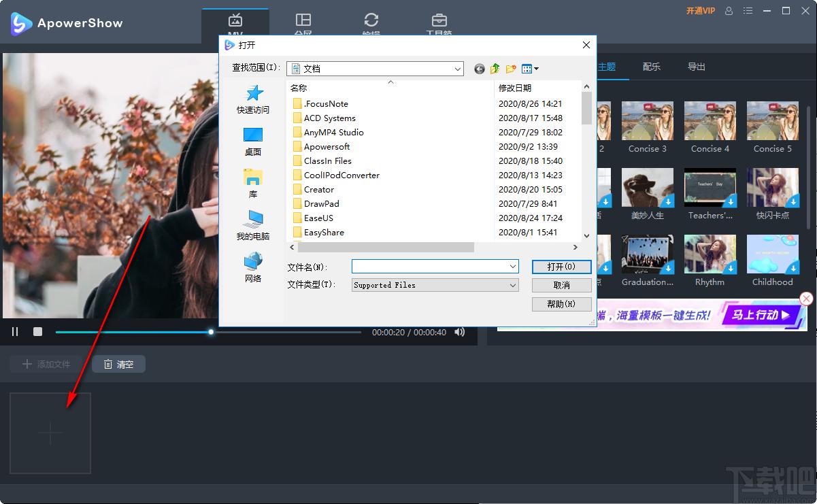This screenshot has width=817, height=504.
Task: Select 网络 network location icon
Action: click(x=253, y=268)
